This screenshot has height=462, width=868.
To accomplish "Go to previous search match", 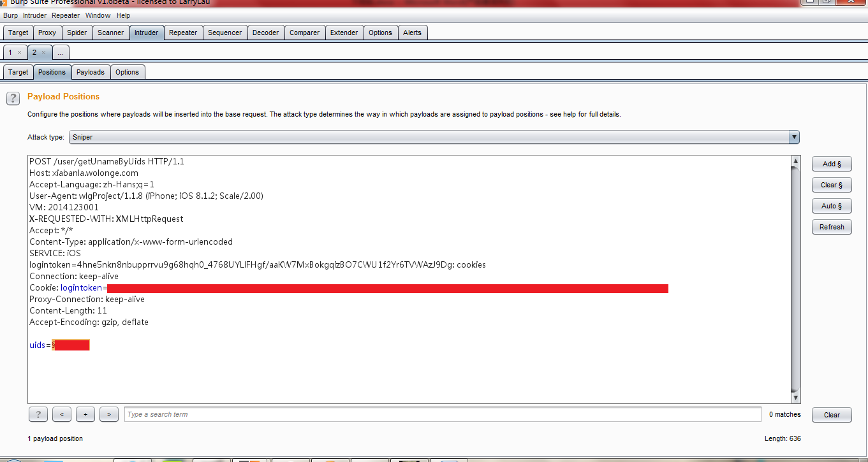I will pyautogui.click(x=62, y=414).
